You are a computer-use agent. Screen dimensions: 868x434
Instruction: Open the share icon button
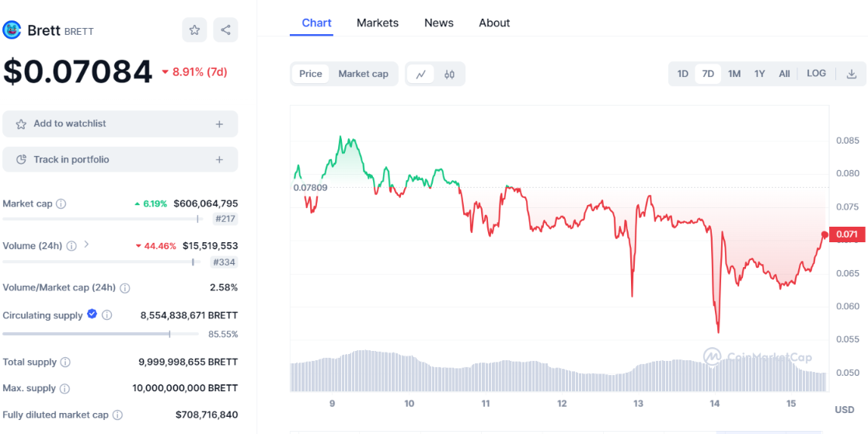[x=225, y=30]
